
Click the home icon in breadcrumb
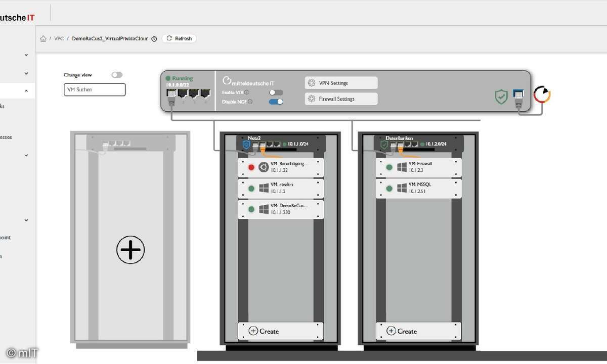(44, 39)
